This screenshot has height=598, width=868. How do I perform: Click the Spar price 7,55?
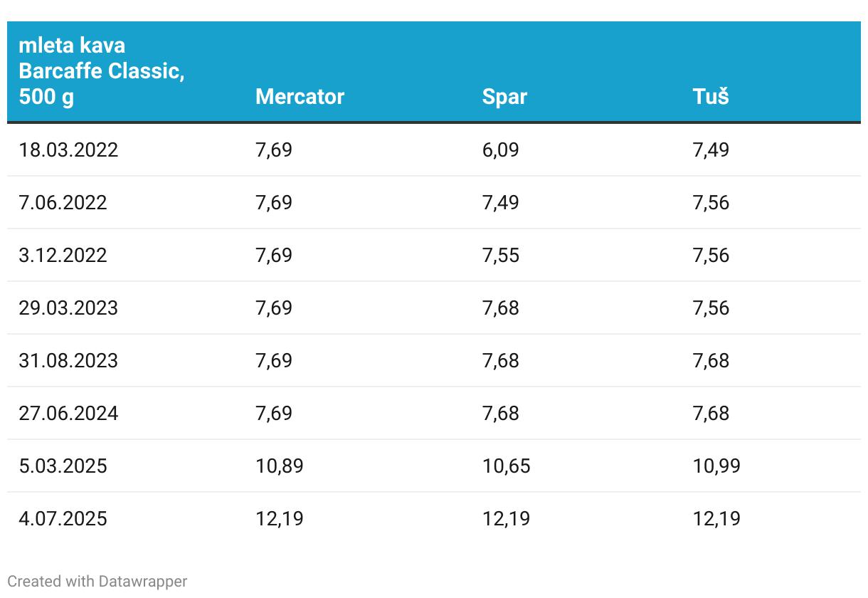[x=500, y=256]
